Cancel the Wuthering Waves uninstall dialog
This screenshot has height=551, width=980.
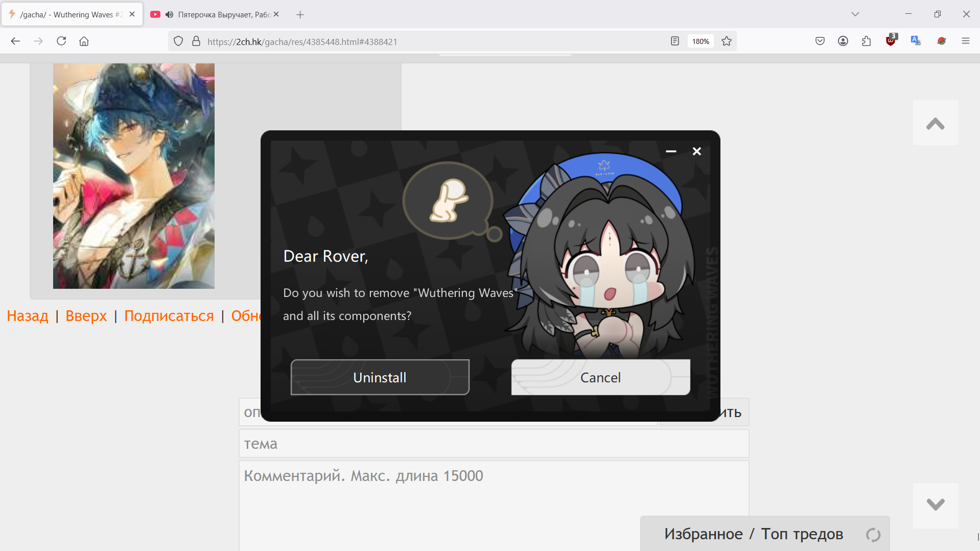(x=600, y=377)
